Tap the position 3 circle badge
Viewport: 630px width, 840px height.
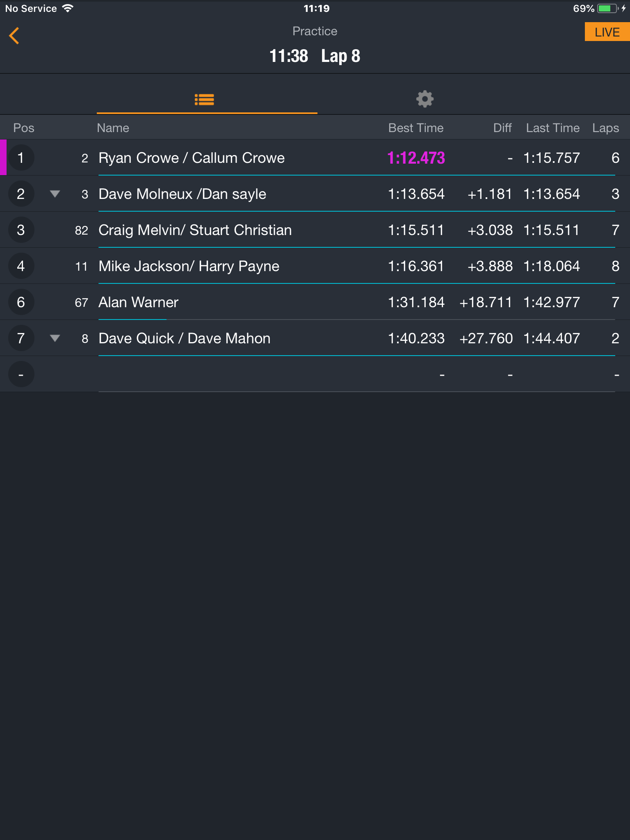click(x=21, y=230)
